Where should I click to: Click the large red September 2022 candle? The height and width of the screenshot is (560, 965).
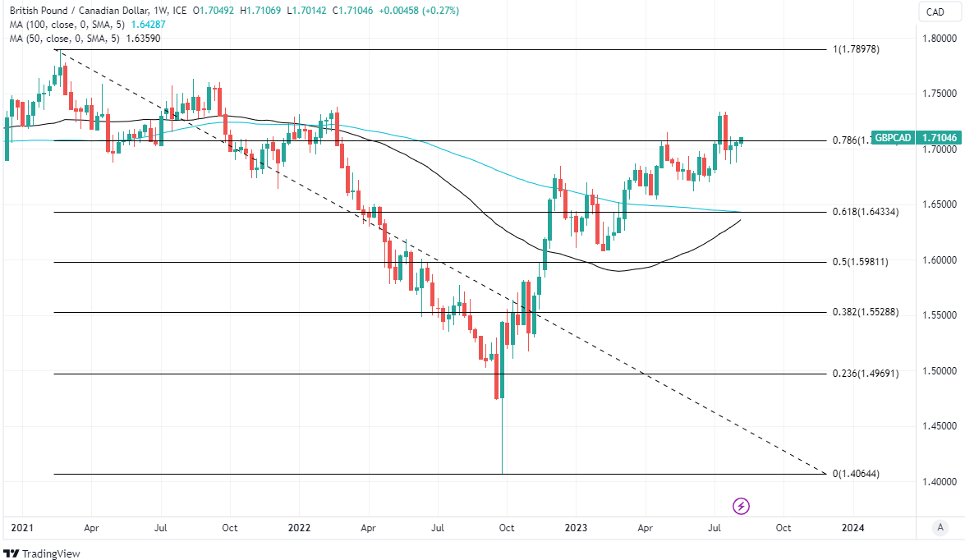[498, 378]
